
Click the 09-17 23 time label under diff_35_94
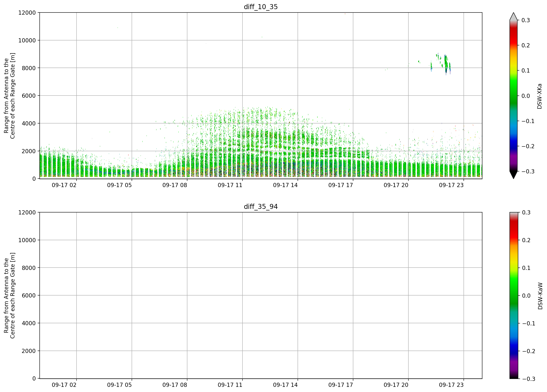(x=451, y=385)
